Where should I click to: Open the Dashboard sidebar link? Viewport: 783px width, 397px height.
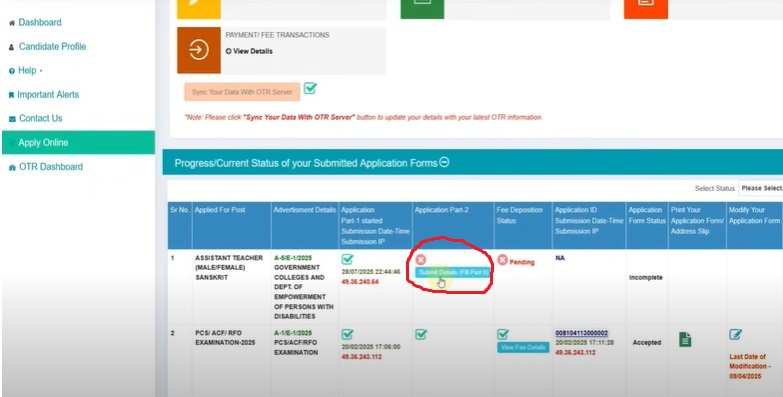pyautogui.click(x=40, y=22)
